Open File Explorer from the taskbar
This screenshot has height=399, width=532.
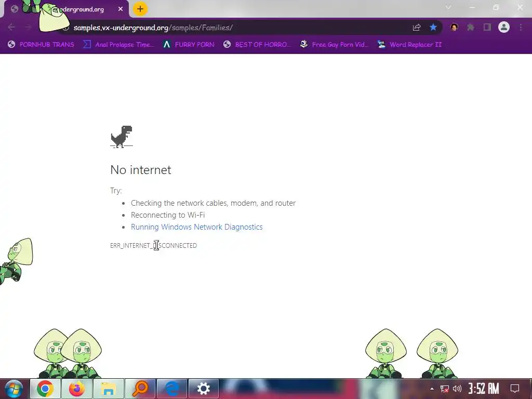108,389
